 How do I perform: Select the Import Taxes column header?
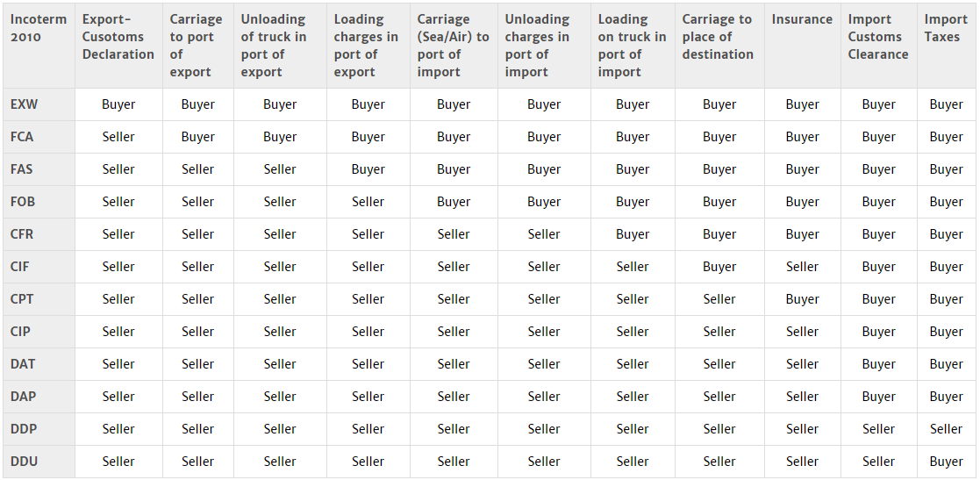(x=946, y=28)
